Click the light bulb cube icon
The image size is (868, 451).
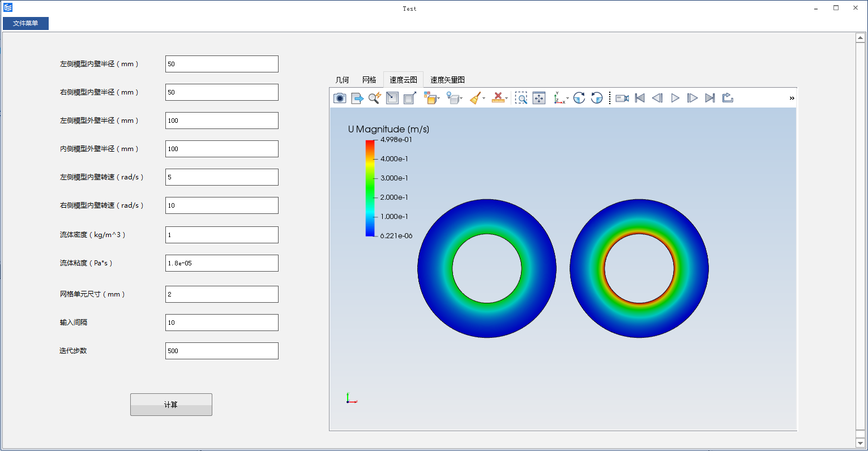pos(452,98)
